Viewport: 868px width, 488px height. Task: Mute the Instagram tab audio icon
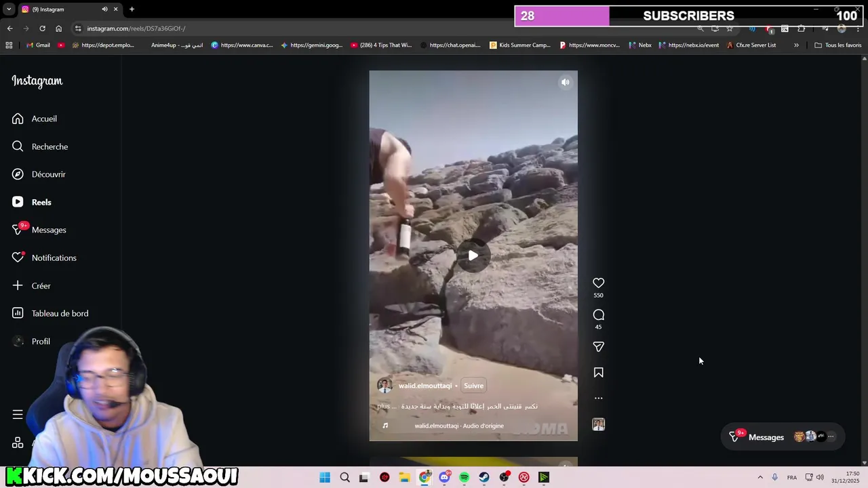(104, 9)
